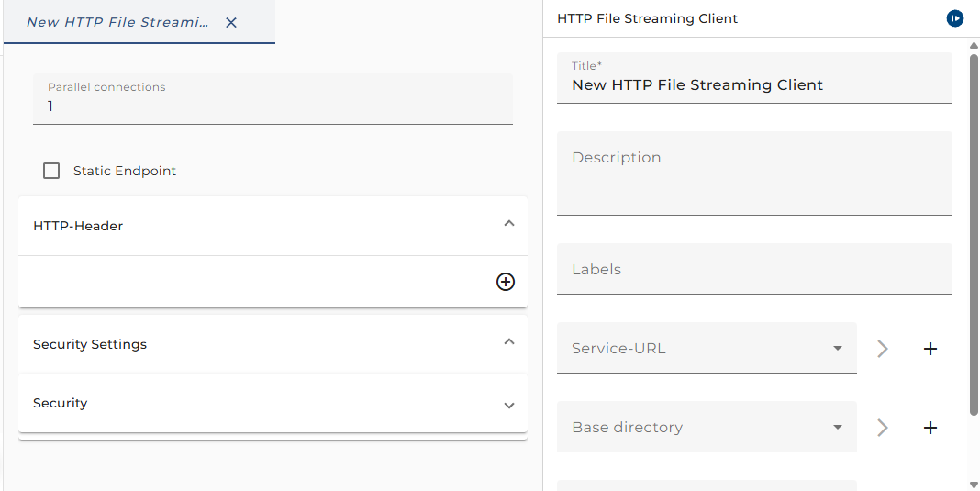Collapse the Security Settings section
Screen dimensions: 980x491
point(509,341)
